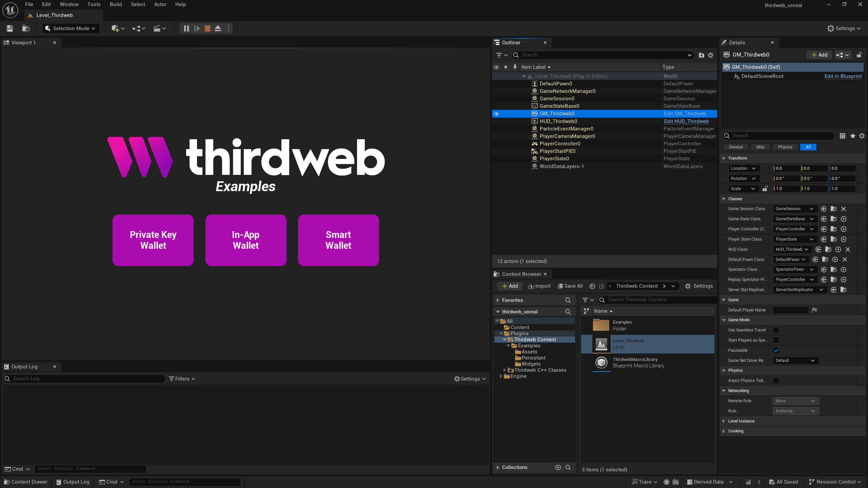868x488 pixels.
Task: Pause the play-in-editor simulation
Action: pyautogui.click(x=186, y=28)
